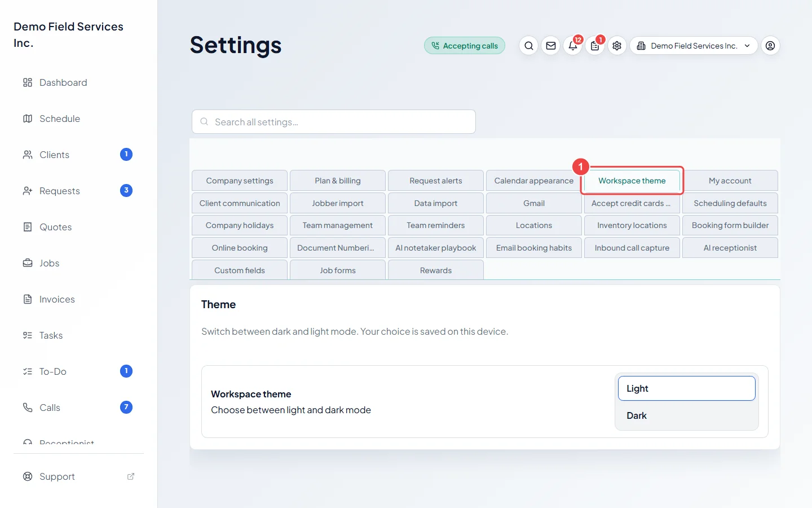Open the search magnifier icon in header

coord(528,46)
